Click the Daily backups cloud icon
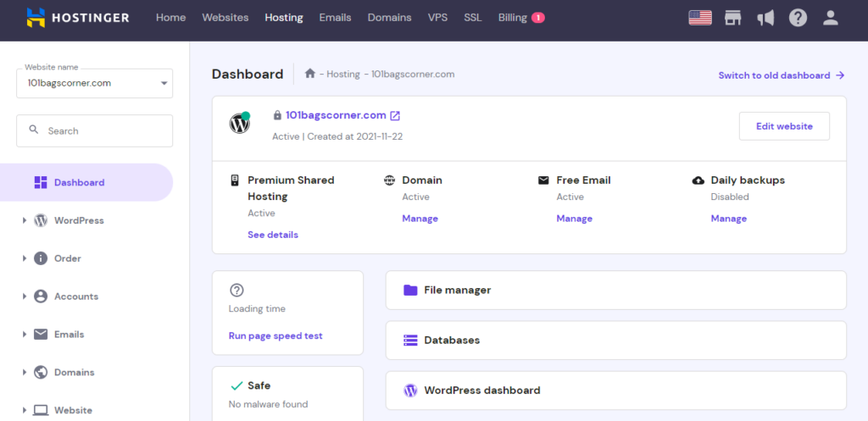 coord(698,180)
